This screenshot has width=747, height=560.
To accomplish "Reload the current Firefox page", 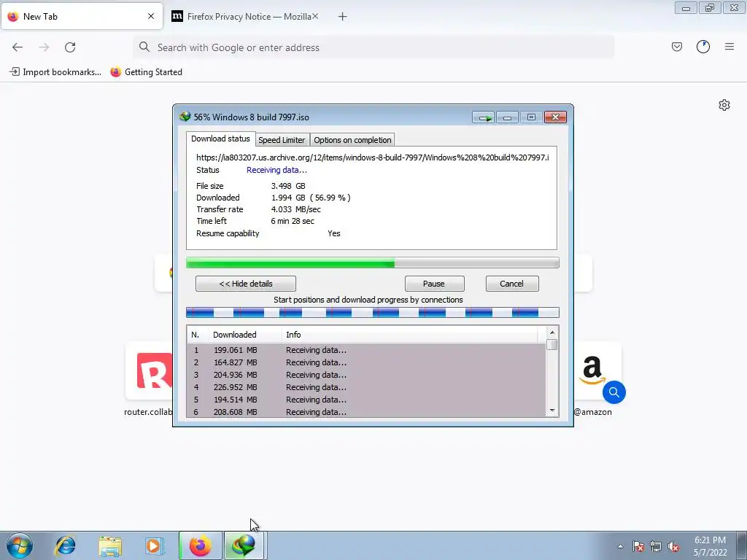I will tap(70, 47).
